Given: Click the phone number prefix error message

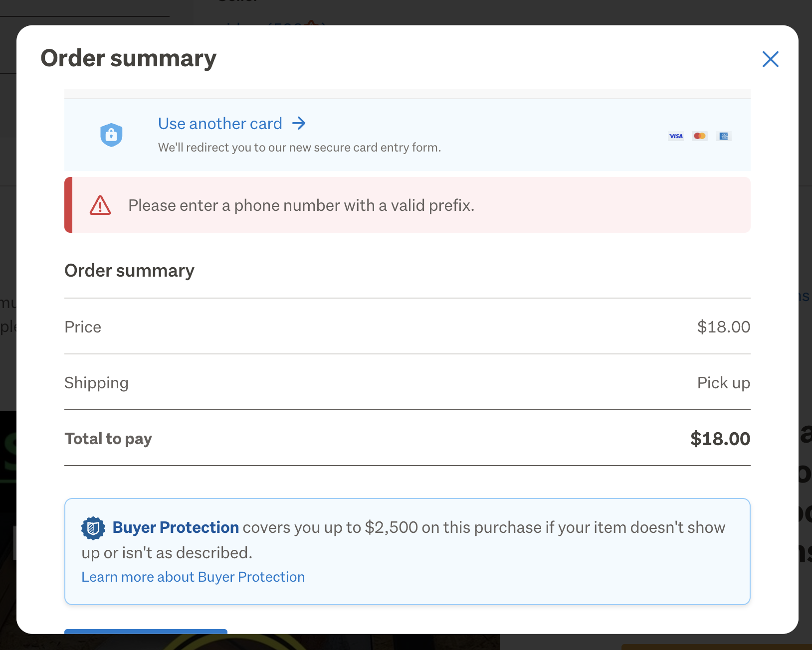Looking at the screenshot, I should (x=301, y=205).
